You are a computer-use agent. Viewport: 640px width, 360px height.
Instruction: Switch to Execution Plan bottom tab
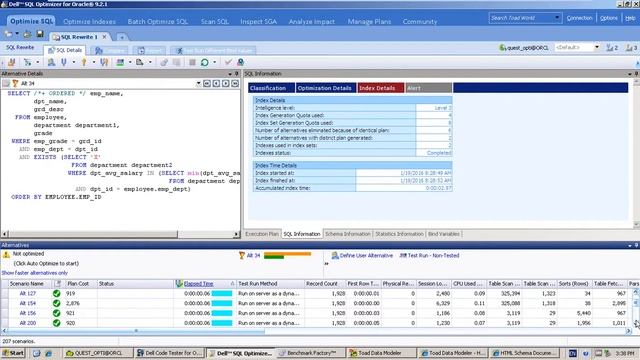(262, 234)
